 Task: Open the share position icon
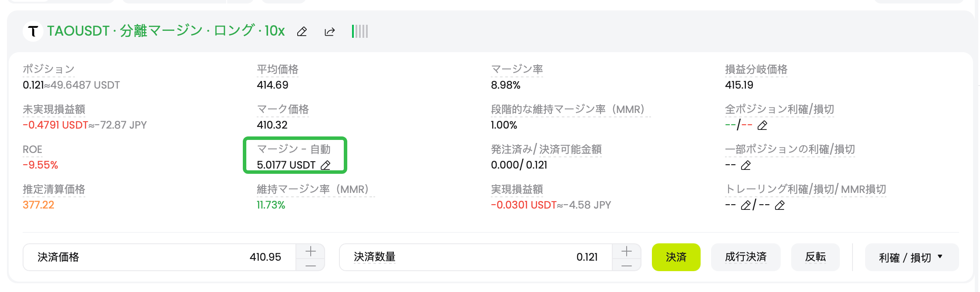(x=329, y=32)
